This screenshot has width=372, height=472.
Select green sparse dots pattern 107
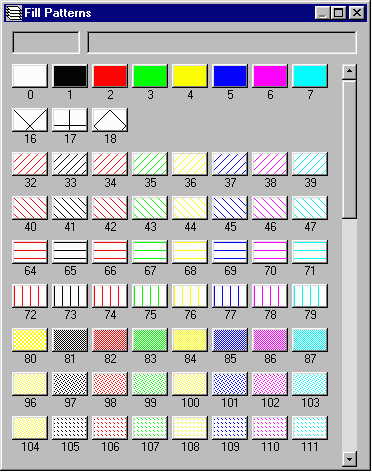tap(150, 428)
